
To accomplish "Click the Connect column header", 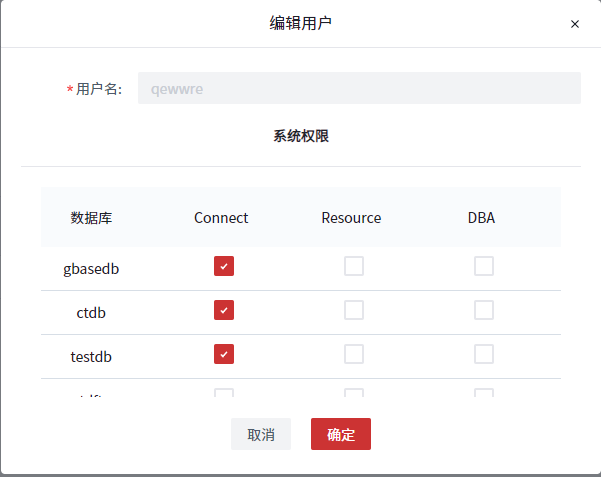I will click(221, 218).
